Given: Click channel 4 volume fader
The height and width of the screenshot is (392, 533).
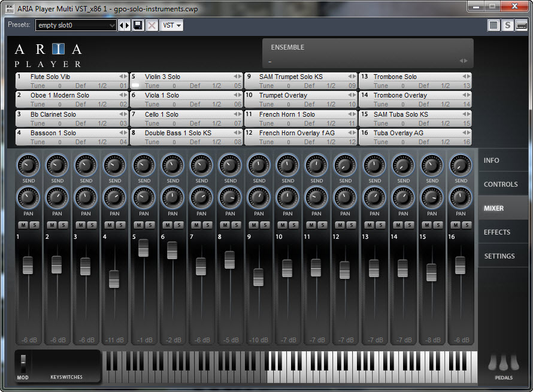Looking at the screenshot, I should (114, 279).
